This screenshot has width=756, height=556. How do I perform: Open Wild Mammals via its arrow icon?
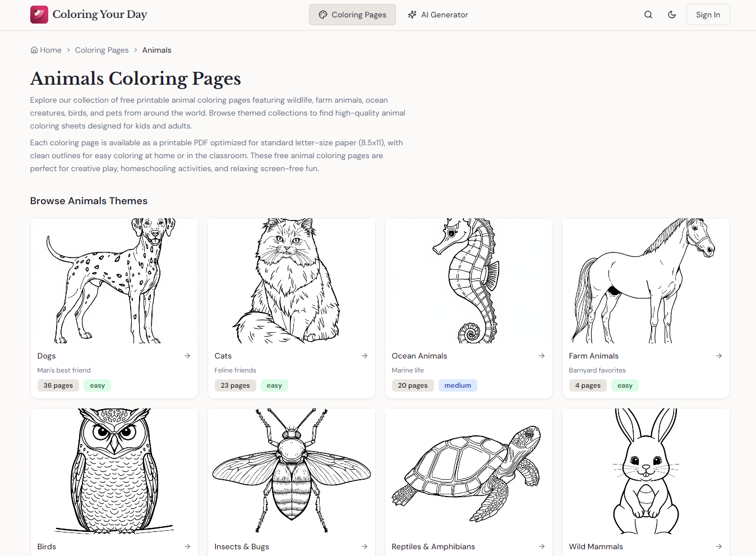tap(718, 546)
